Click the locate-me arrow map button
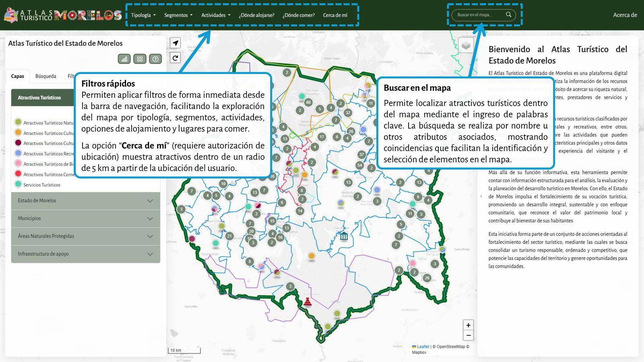This screenshot has width=644, height=362. tap(175, 43)
